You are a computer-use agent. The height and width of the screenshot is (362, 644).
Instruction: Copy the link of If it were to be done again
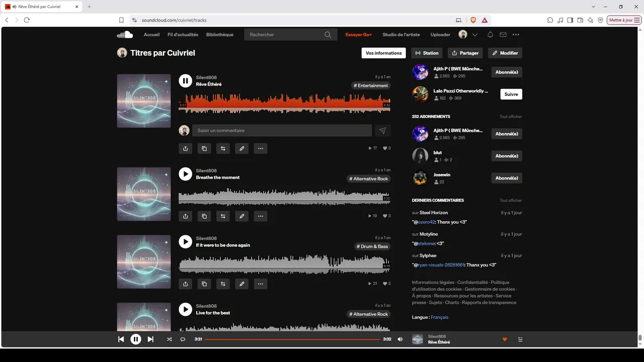pos(204,284)
